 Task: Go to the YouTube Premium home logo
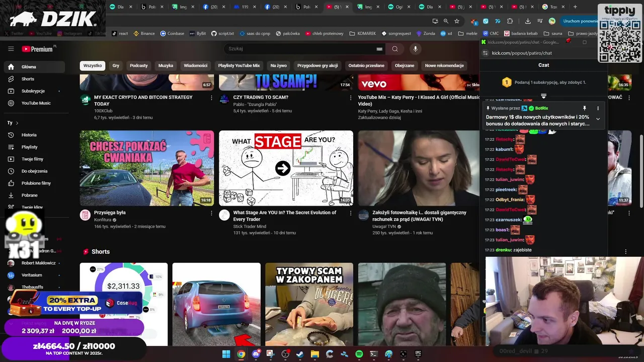[x=38, y=49]
